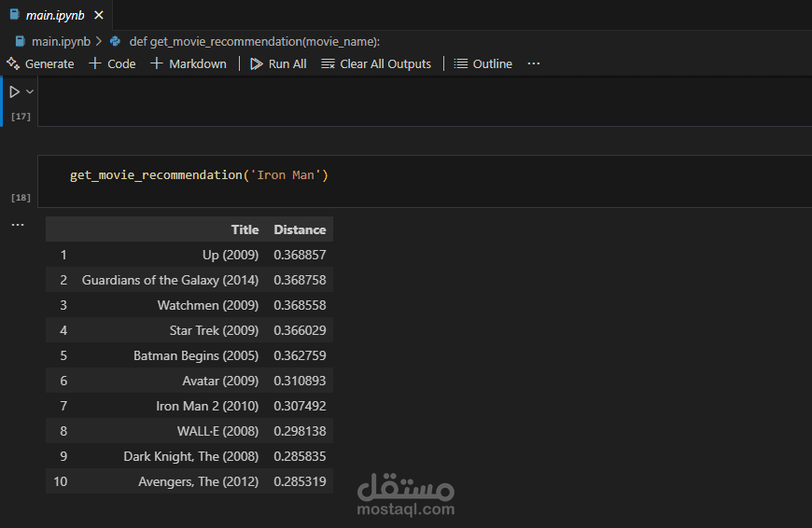This screenshot has width=812, height=528.
Task: Open the notebook Outline view
Action: (483, 63)
